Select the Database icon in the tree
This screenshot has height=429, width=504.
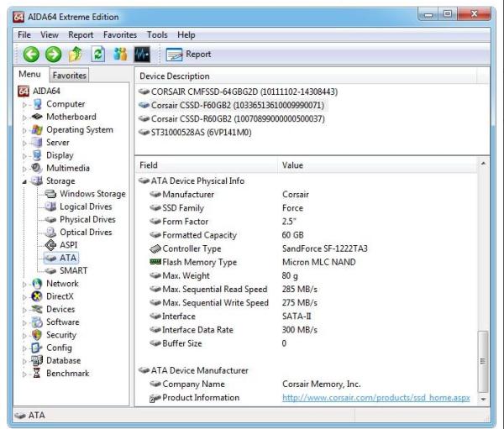pos(37,360)
